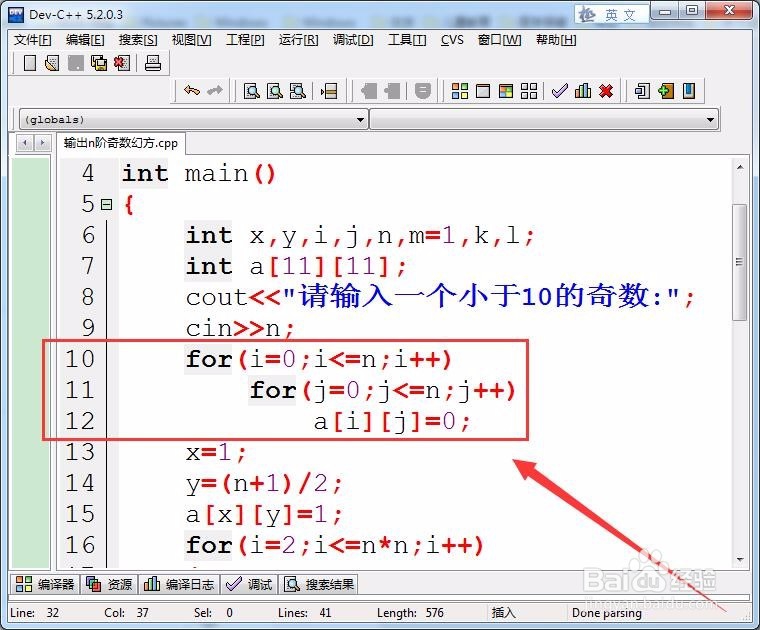Switch to the 编译器 bottom tab
Viewport: 760px width, 630px height.
pos(45,584)
